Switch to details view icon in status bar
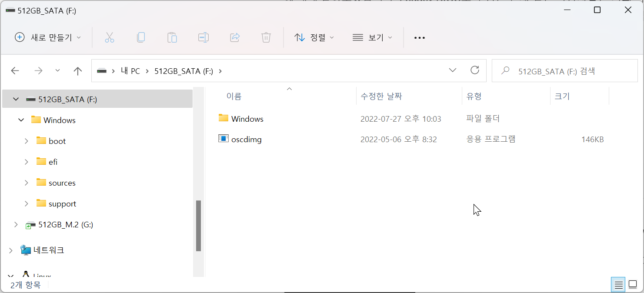 coord(618,285)
